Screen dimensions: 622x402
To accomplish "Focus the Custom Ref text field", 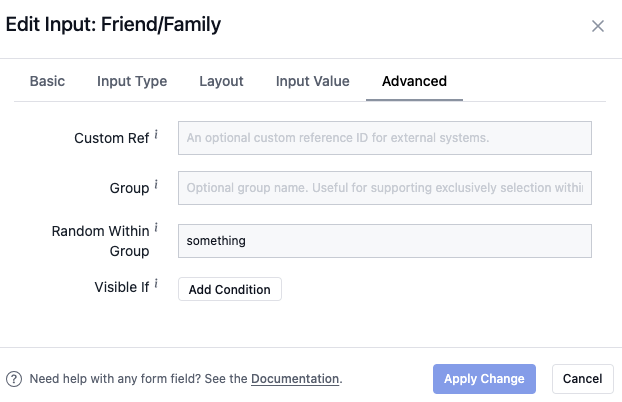I will tap(384, 138).
